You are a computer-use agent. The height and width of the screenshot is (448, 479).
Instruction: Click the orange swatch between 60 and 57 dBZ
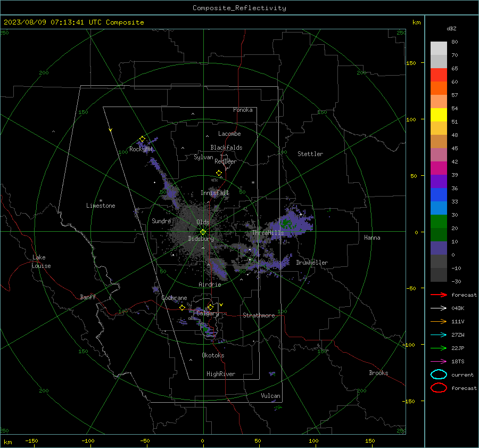pyautogui.click(x=439, y=88)
